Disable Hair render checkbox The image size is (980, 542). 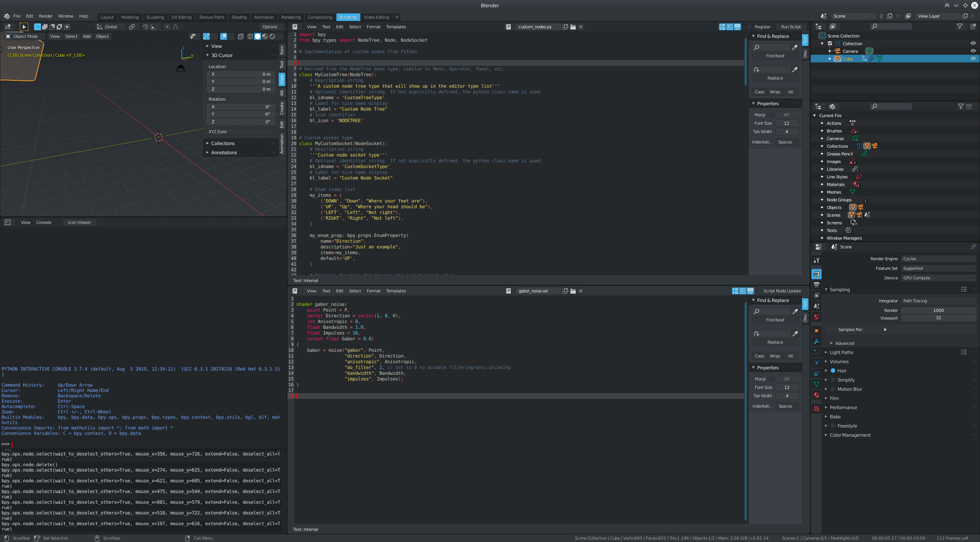(833, 371)
